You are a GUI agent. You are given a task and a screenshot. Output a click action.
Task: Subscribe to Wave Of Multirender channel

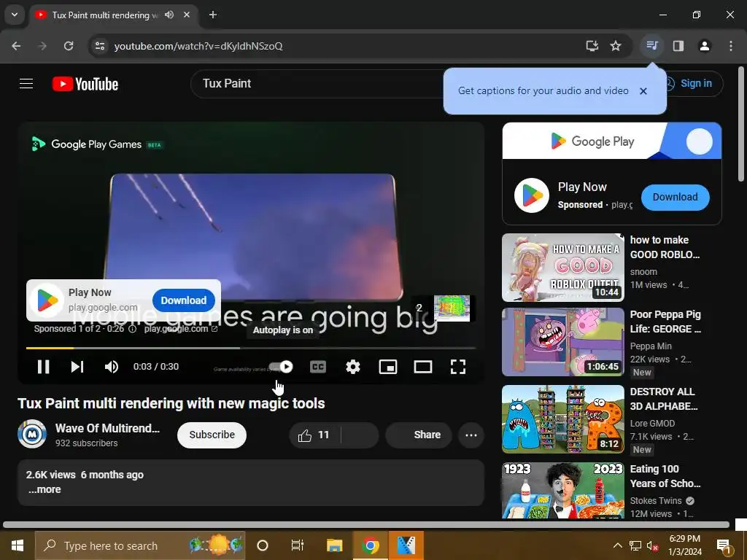(212, 435)
